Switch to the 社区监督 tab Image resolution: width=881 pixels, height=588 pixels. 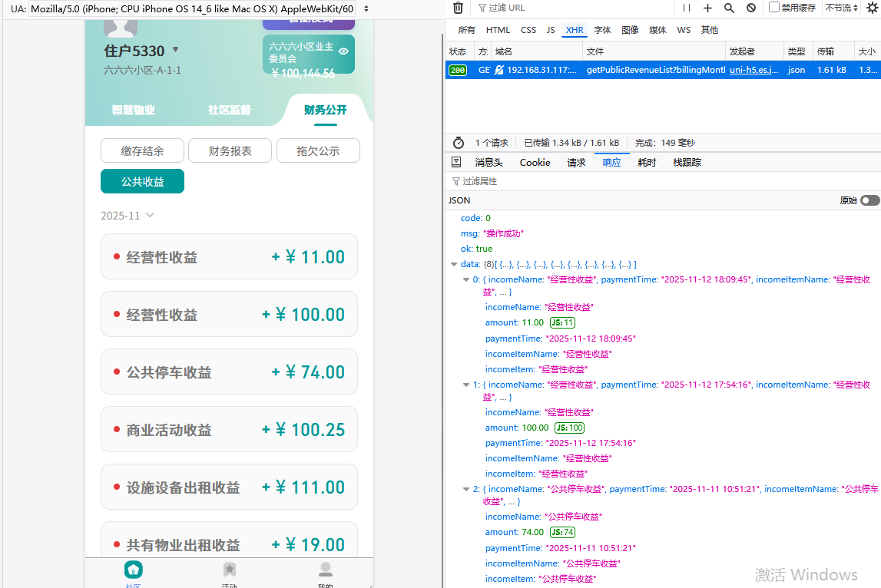pos(229,110)
